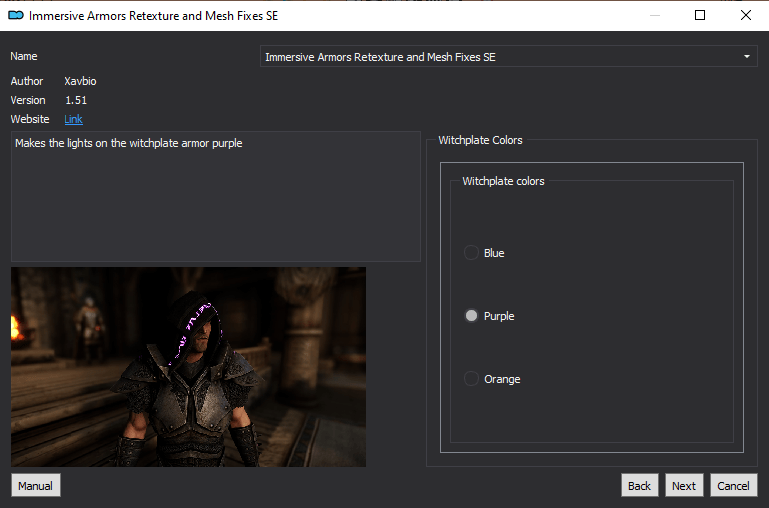Click the Website label

click(30, 119)
